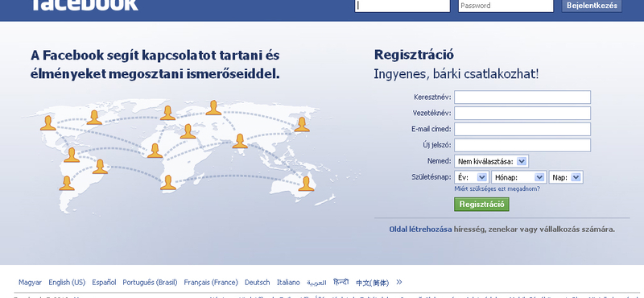Viewport: 644px width, 298px height.
Task: Click the E-mail címed input field
Action: 522,129
